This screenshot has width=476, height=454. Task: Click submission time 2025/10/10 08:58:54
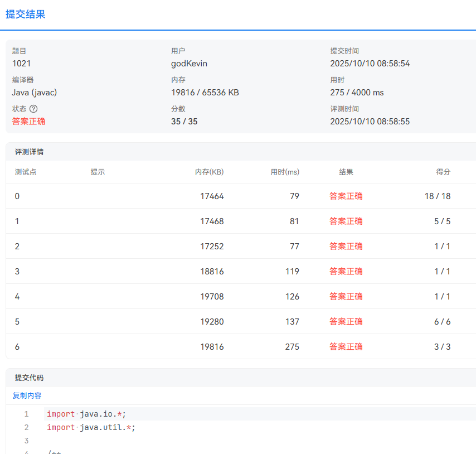370,64
